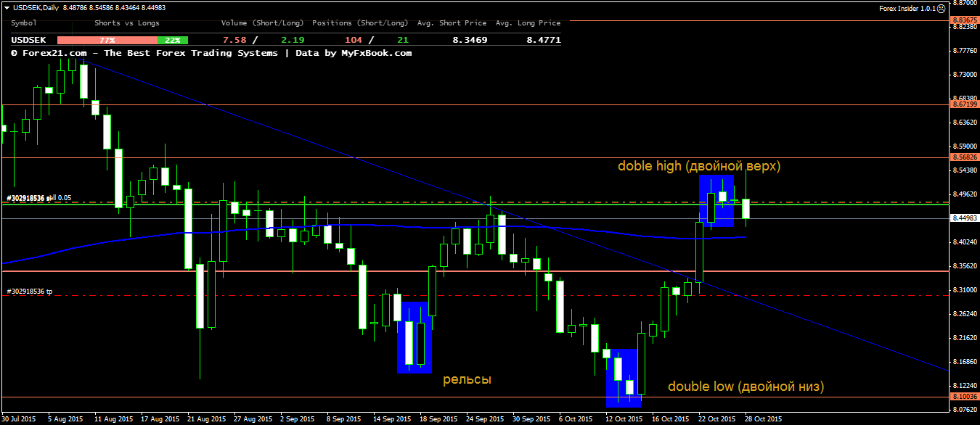Click the USDSEK,Daily chart title
The image size is (980, 425).
pos(37,8)
